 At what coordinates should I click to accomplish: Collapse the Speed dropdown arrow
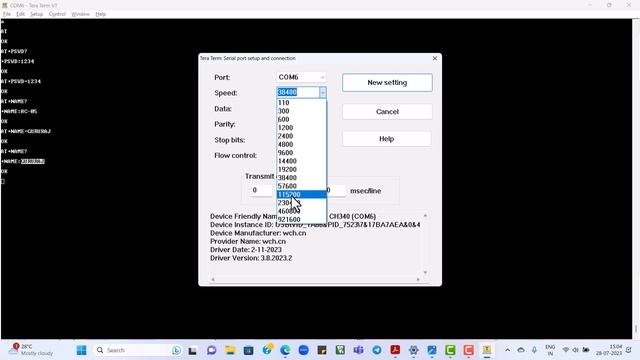[x=323, y=93]
